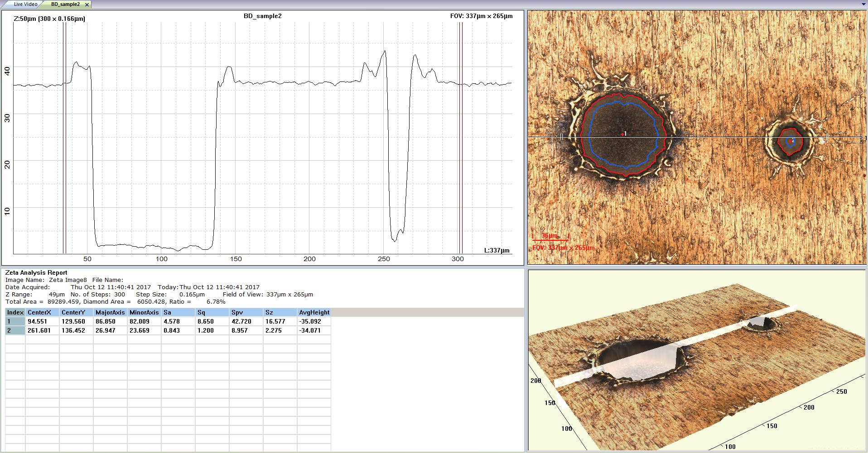The image size is (868, 453).
Task: Close the BD_sample2 tab
Action: pyautogui.click(x=87, y=4)
